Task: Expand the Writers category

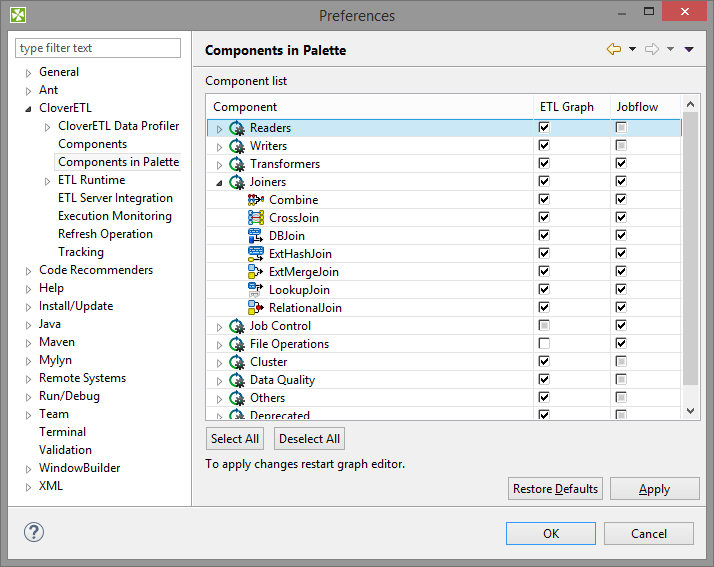Action: click(x=219, y=146)
